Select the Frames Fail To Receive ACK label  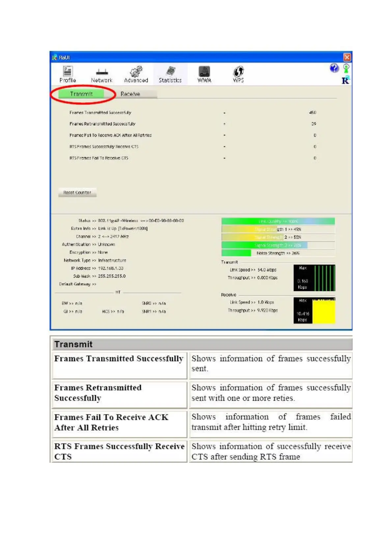coord(110,135)
